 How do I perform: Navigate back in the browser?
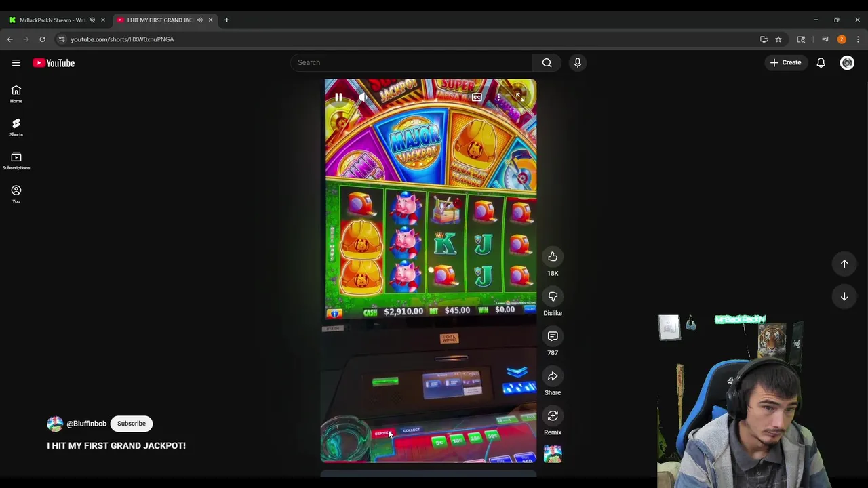10,39
